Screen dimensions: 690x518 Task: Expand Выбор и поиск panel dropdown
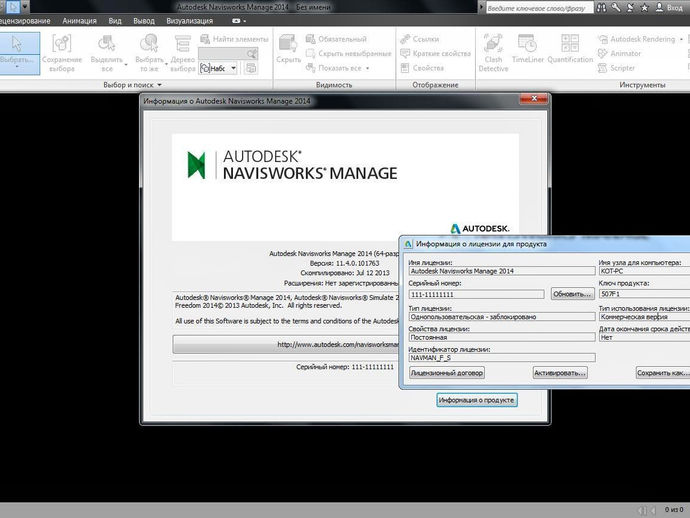(159, 85)
